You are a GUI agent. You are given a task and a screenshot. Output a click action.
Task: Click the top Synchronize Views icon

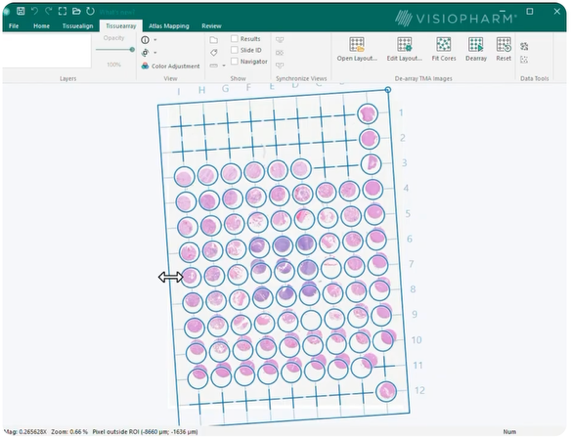pos(280,40)
